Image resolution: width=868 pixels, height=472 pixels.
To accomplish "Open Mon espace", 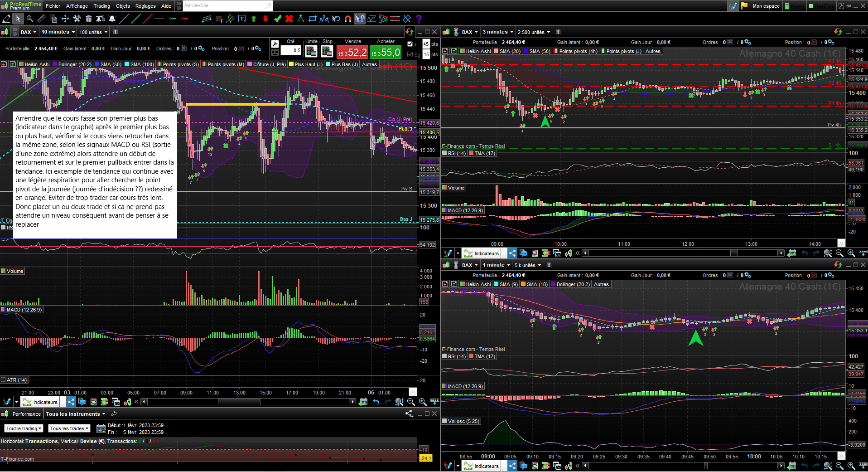I will pyautogui.click(x=766, y=6).
